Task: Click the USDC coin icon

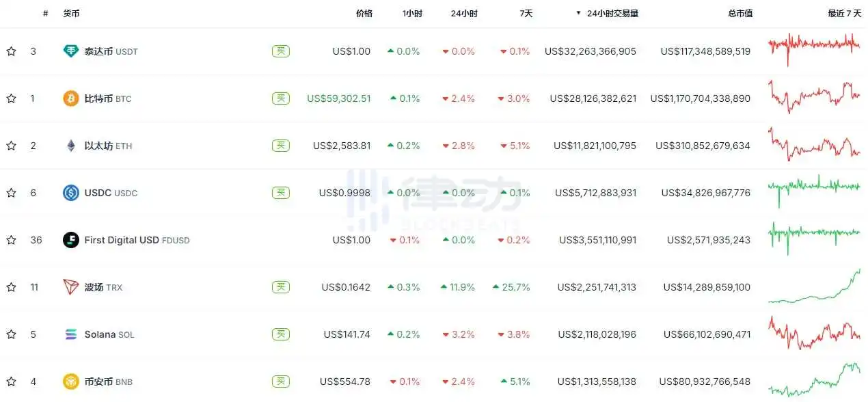Action: 71,193
